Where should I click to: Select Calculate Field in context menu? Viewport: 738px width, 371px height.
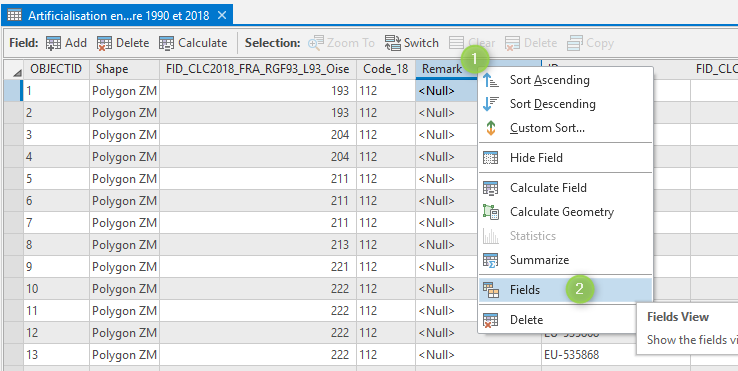pyautogui.click(x=565, y=188)
